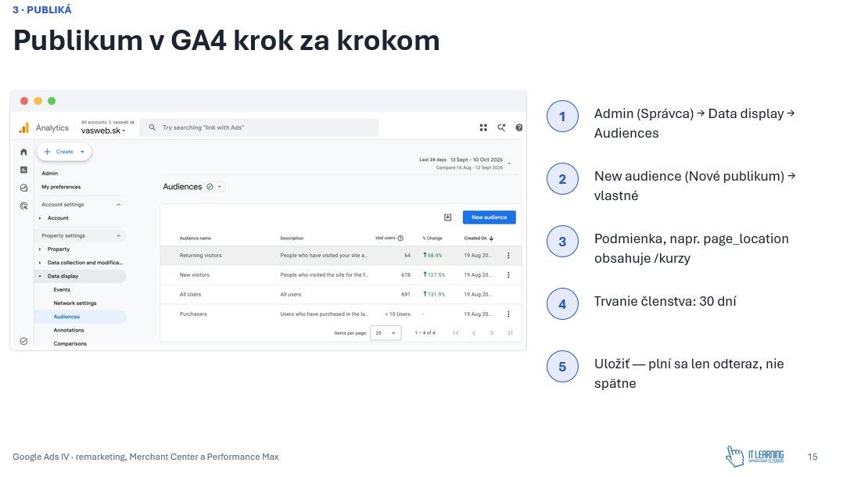868x477 pixels.
Task: Click the Audiences page heading
Action: click(182, 187)
